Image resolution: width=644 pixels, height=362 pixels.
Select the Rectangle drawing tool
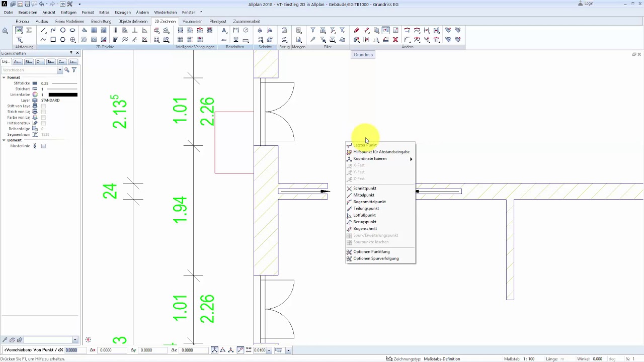(53, 40)
